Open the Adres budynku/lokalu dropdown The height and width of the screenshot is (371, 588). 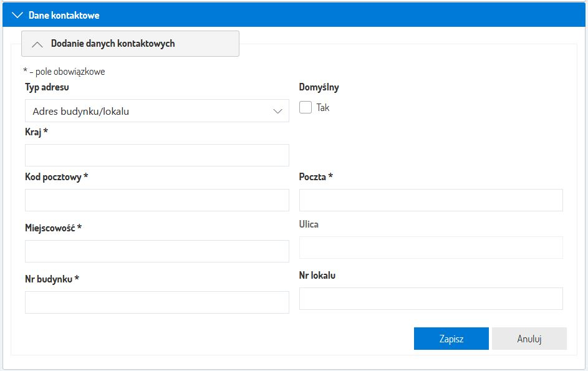point(157,111)
